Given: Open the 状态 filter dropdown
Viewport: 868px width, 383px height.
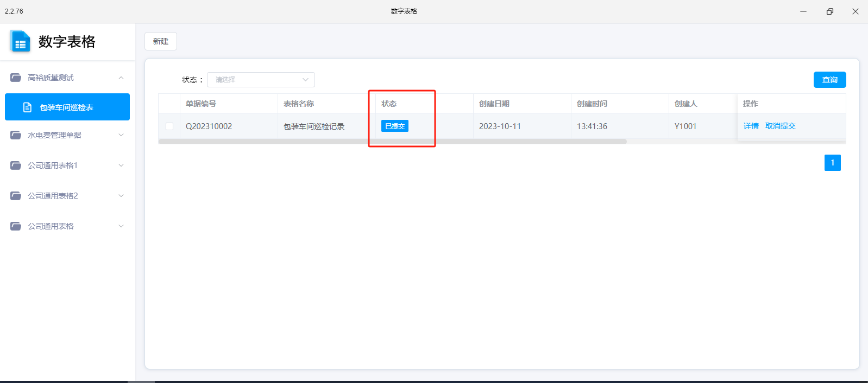Looking at the screenshot, I should pyautogui.click(x=261, y=80).
